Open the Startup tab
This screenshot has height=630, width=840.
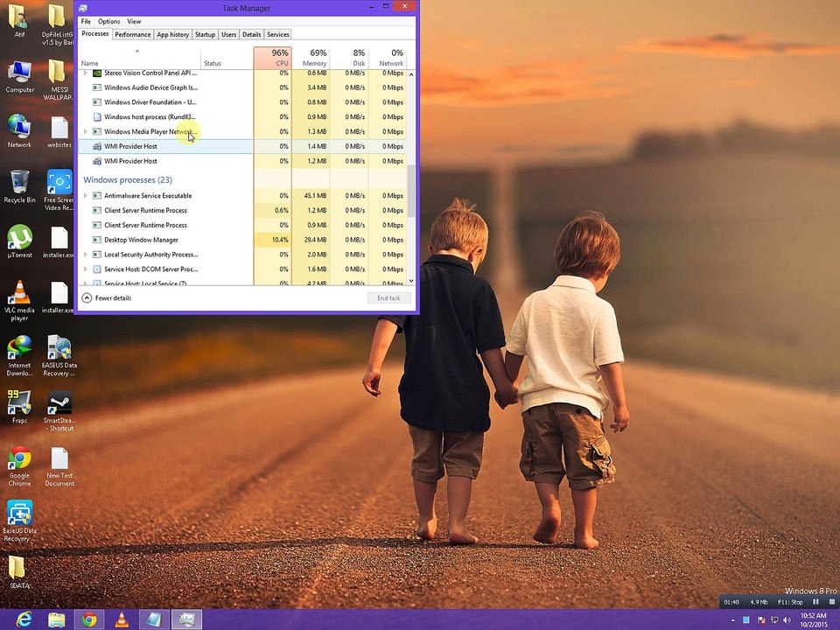[x=205, y=34]
